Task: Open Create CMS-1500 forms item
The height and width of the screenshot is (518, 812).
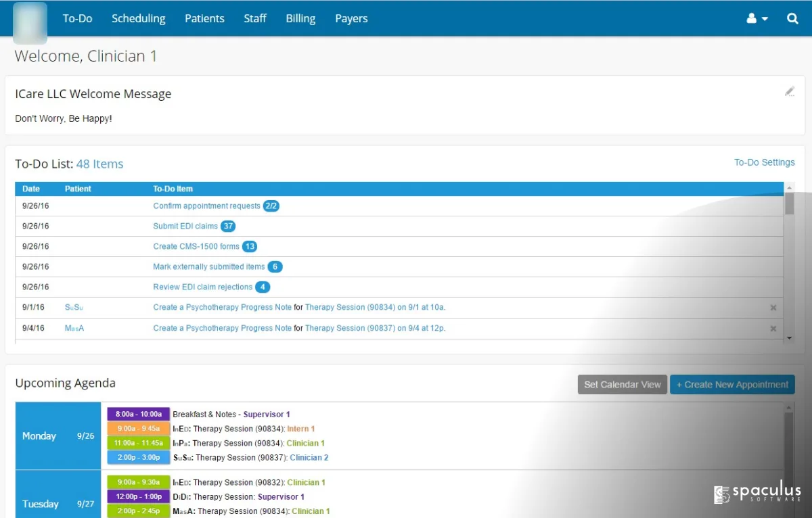Action: (196, 246)
